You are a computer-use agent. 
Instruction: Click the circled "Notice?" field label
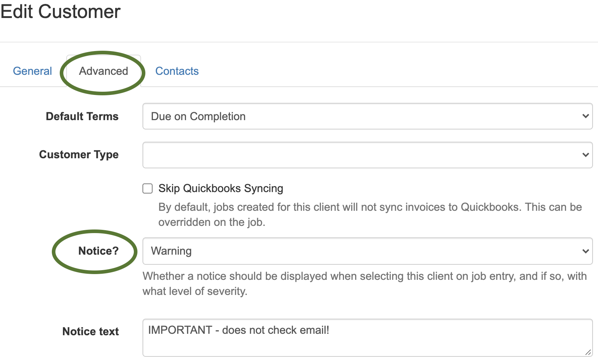(98, 251)
